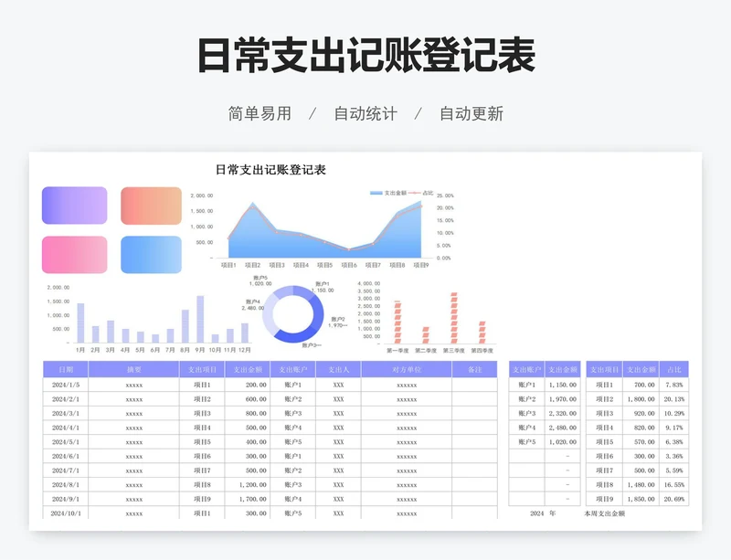Image resolution: width=731 pixels, height=560 pixels.
Task: Click the date cell 2024/6/1
Action: 66,456
